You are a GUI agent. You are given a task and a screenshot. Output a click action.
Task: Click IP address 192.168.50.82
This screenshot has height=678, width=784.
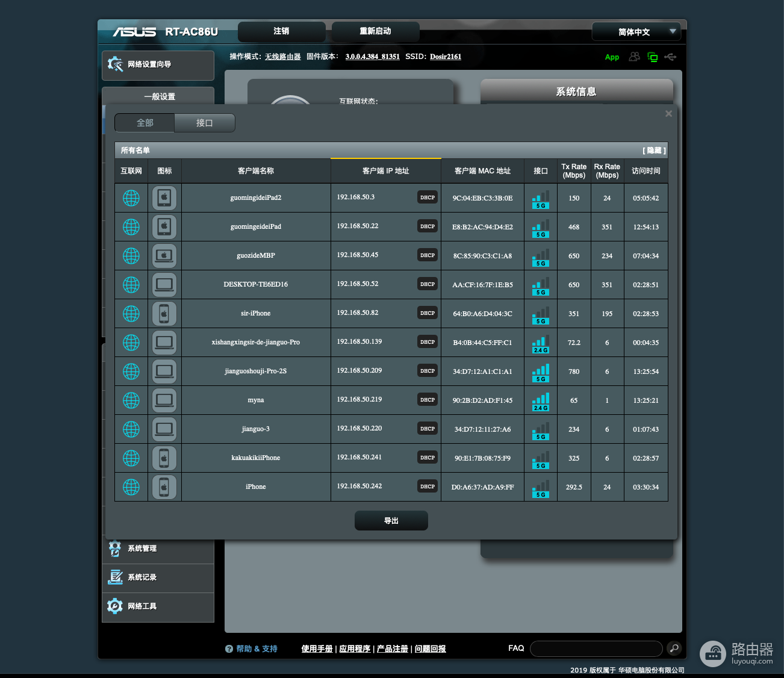pos(358,313)
